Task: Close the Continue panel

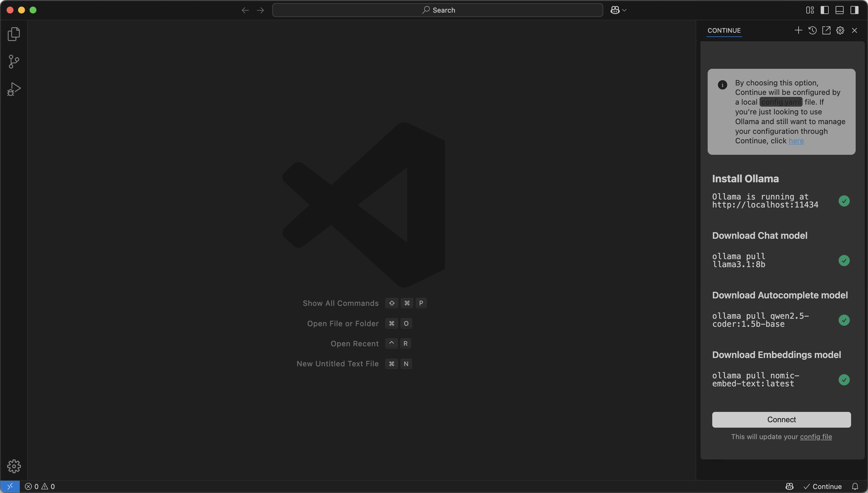Action: (x=855, y=30)
